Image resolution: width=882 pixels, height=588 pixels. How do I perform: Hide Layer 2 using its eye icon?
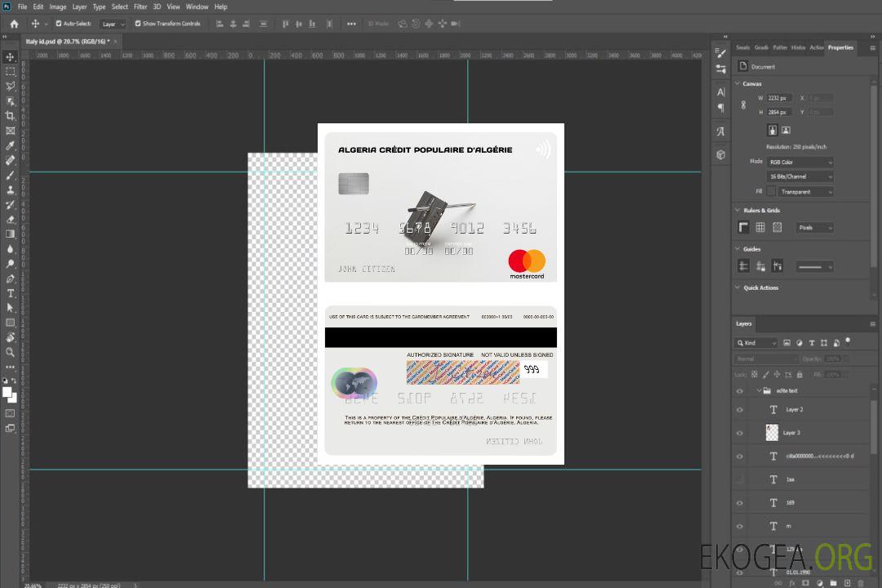[x=740, y=410]
